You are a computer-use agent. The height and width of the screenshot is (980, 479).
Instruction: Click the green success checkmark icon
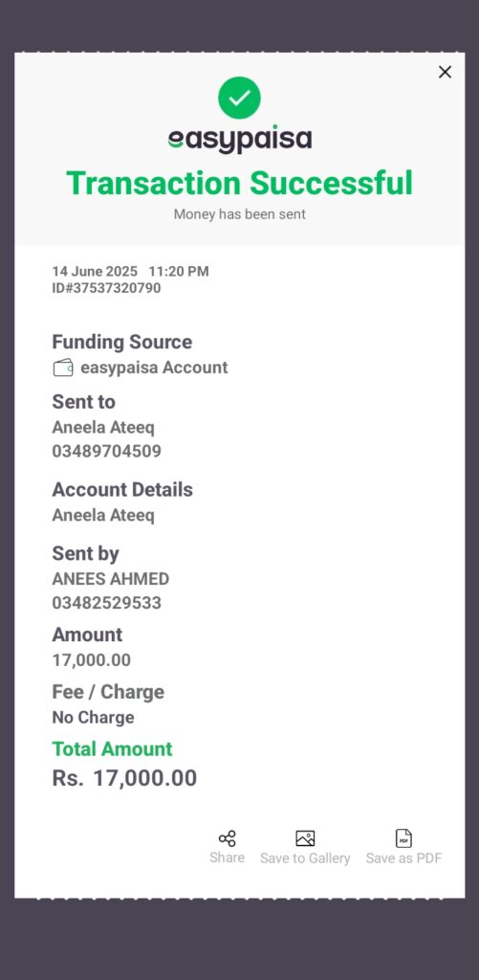239,98
